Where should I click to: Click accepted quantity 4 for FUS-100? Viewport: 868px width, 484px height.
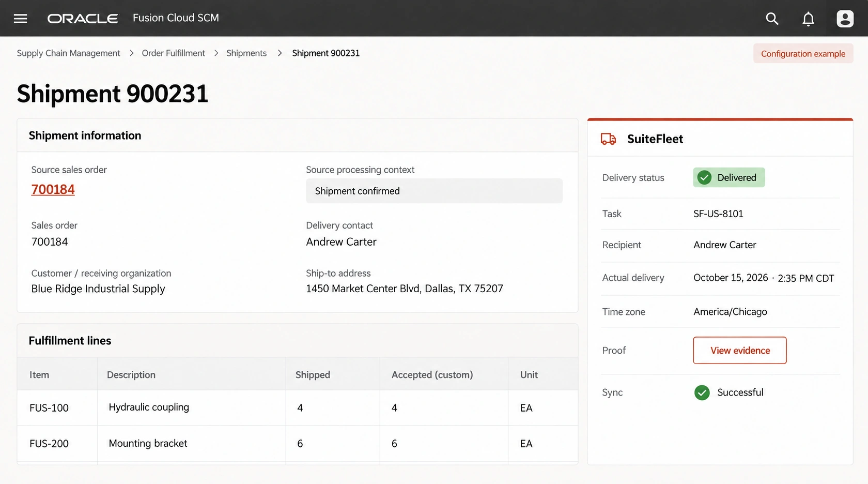pos(394,408)
